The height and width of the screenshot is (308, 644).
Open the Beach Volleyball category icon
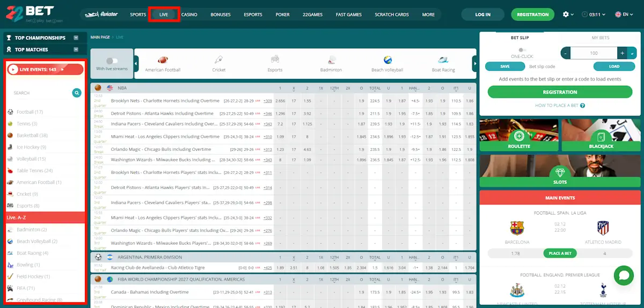click(387, 60)
